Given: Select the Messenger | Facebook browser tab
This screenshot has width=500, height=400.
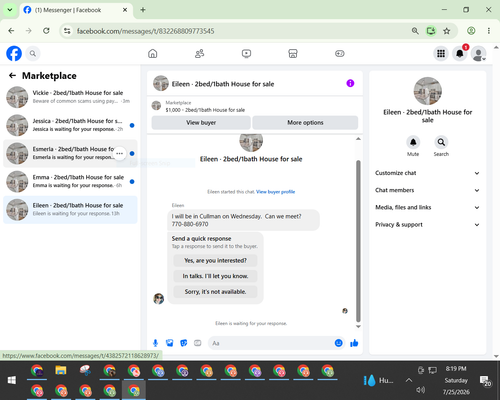Looking at the screenshot, I should point(76,10).
